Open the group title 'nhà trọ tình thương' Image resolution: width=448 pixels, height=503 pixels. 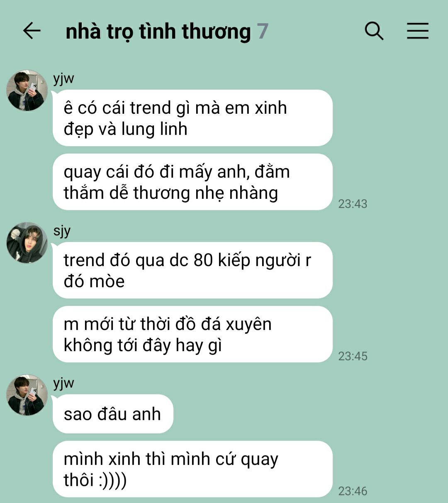(158, 32)
